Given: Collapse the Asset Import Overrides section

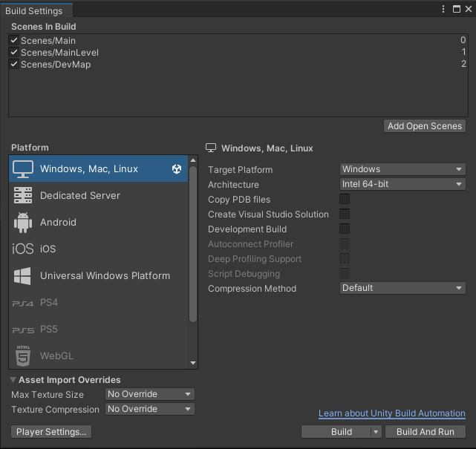Looking at the screenshot, I should 13,380.
